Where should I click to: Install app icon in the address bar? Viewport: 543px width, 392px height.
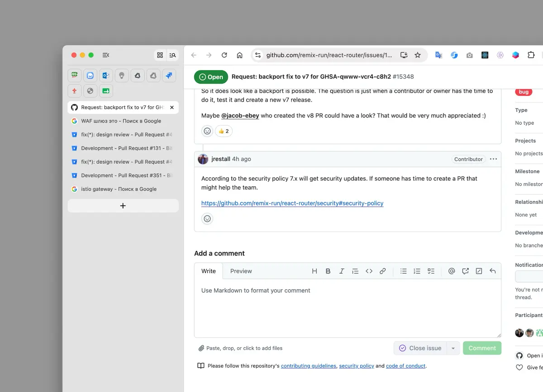click(404, 55)
